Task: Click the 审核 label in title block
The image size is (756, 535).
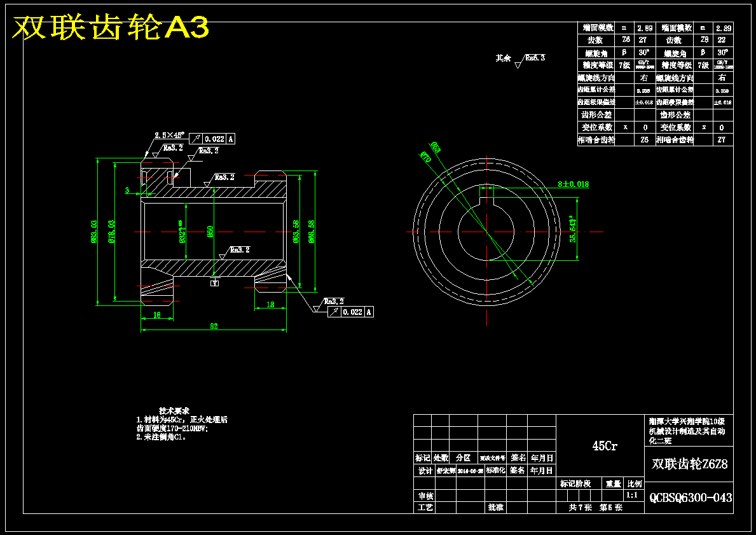Action: point(425,496)
